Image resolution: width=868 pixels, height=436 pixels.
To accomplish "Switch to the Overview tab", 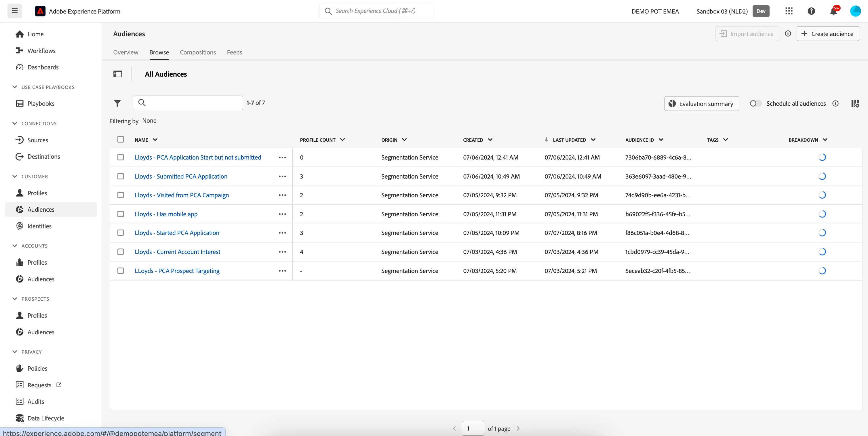I will pos(126,52).
